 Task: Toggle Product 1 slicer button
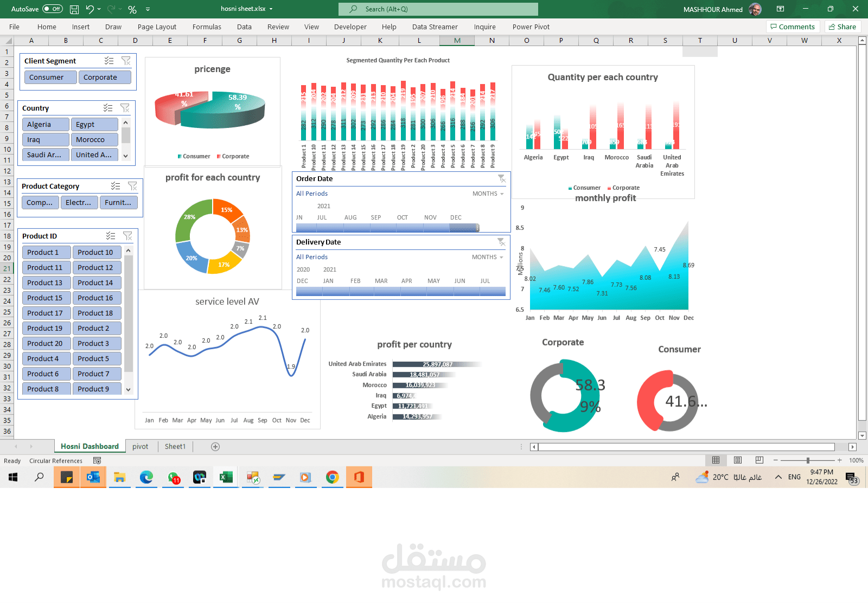point(47,252)
